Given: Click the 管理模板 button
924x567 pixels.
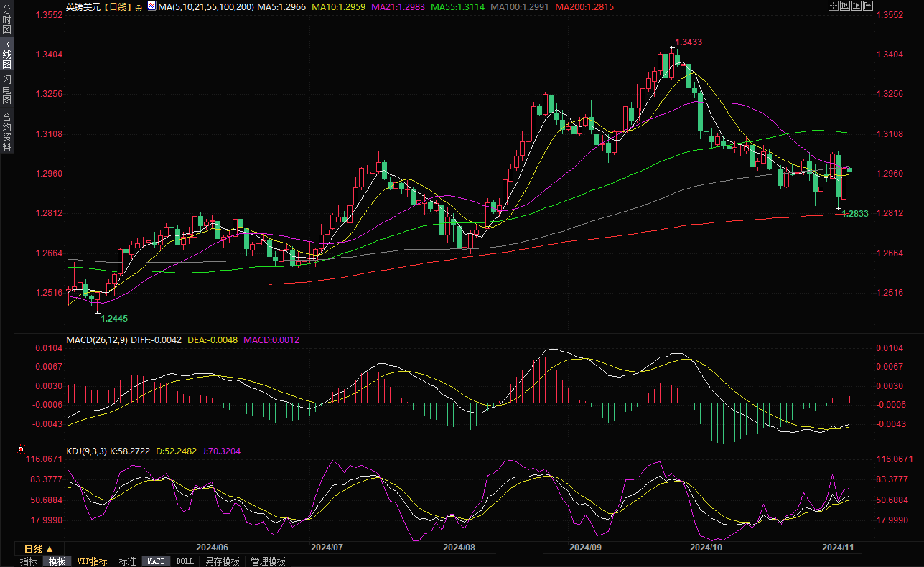Looking at the screenshot, I should coord(268,561).
